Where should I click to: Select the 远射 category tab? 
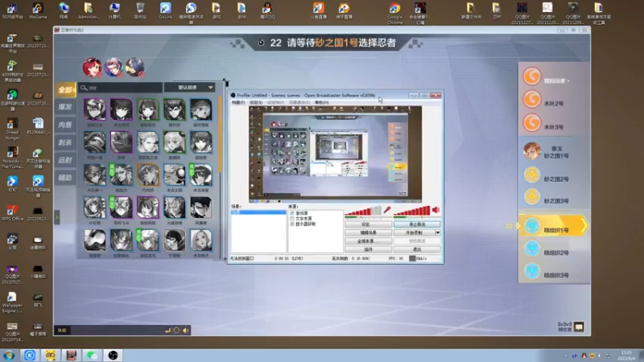(x=65, y=160)
